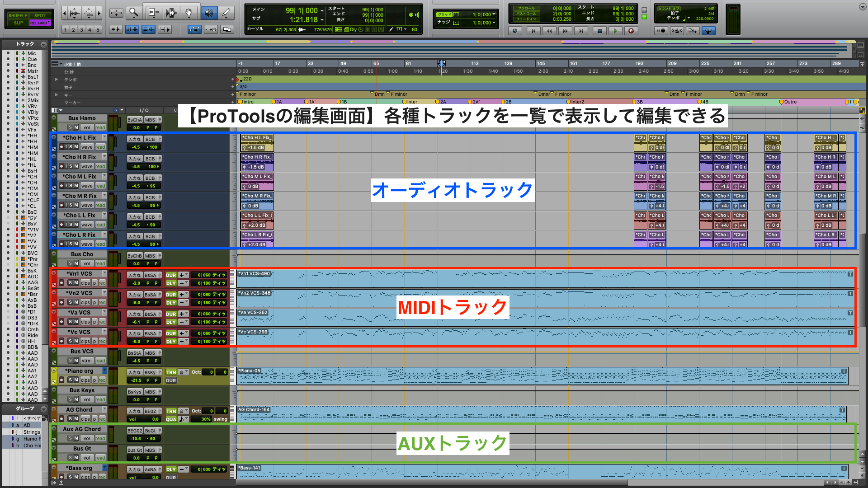
Task: Toggle the metronome click button
Action: coord(677,31)
